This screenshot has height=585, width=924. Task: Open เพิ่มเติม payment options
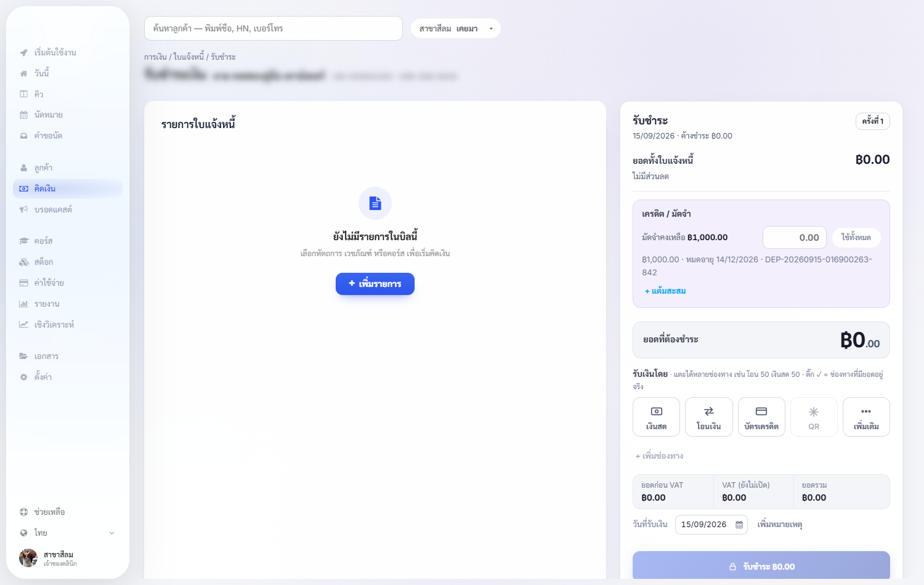(x=866, y=417)
